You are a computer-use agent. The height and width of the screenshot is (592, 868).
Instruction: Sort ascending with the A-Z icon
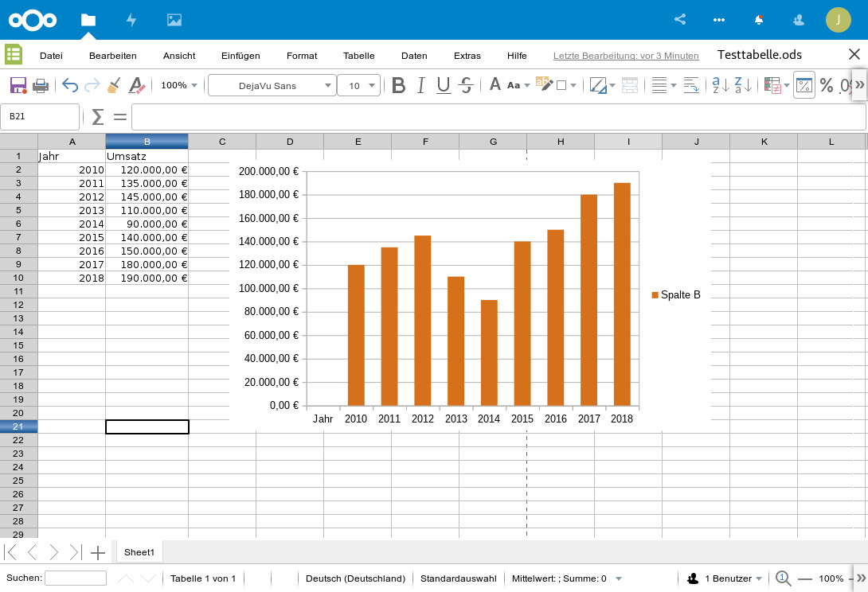(x=721, y=85)
